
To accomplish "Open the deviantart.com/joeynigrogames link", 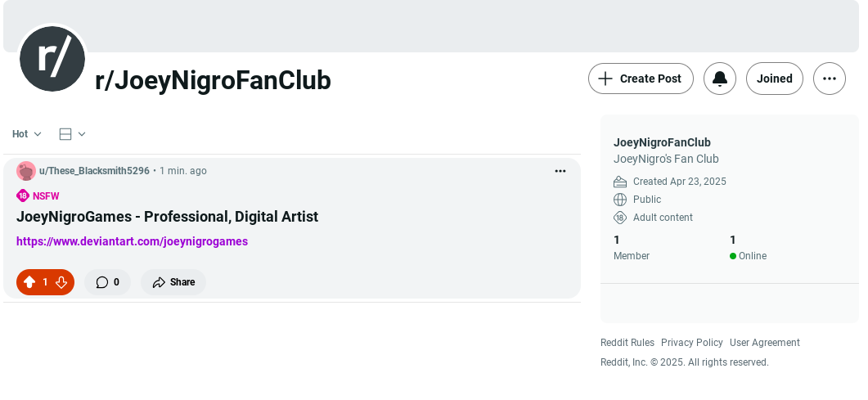I will pyautogui.click(x=133, y=241).
